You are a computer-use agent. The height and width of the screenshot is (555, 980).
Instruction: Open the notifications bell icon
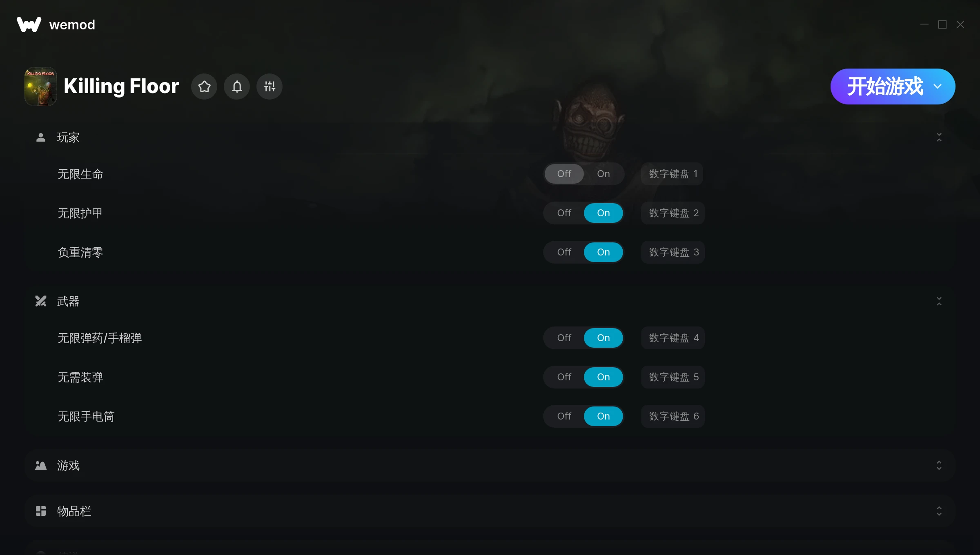tap(237, 87)
